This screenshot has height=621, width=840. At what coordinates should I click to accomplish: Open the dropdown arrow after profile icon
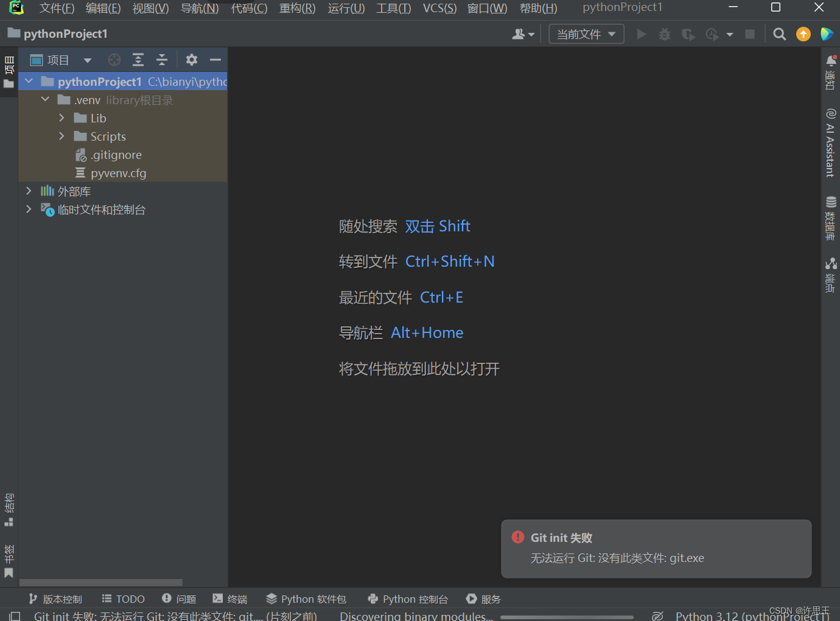tap(730, 35)
